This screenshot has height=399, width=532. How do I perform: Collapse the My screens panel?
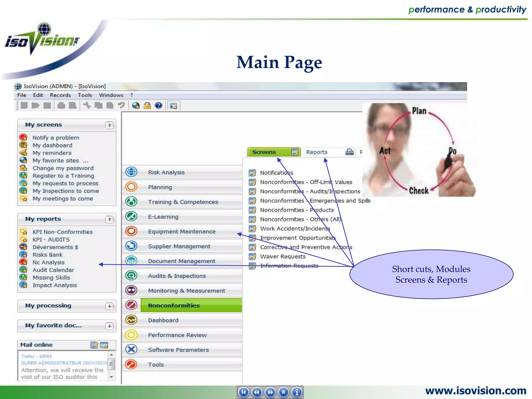point(110,125)
